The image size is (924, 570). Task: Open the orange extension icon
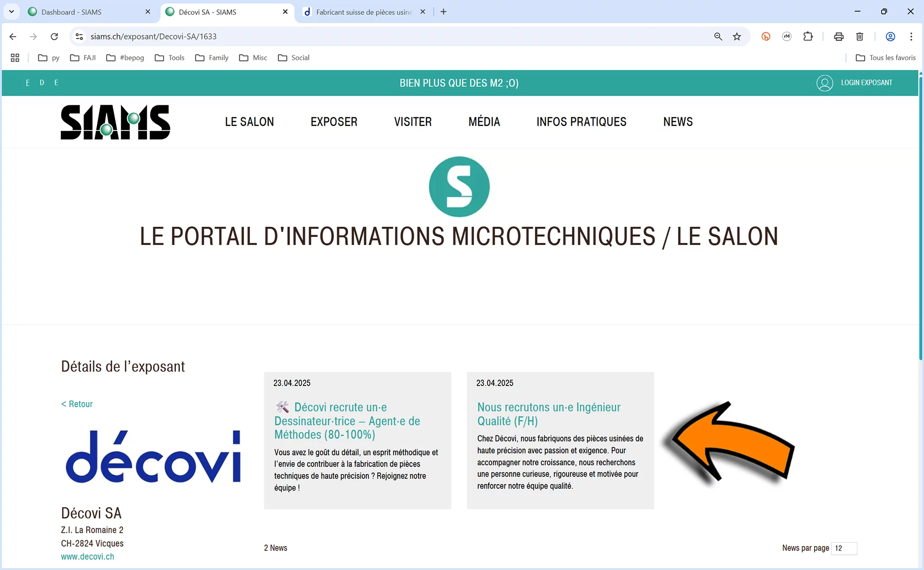[x=766, y=37]
